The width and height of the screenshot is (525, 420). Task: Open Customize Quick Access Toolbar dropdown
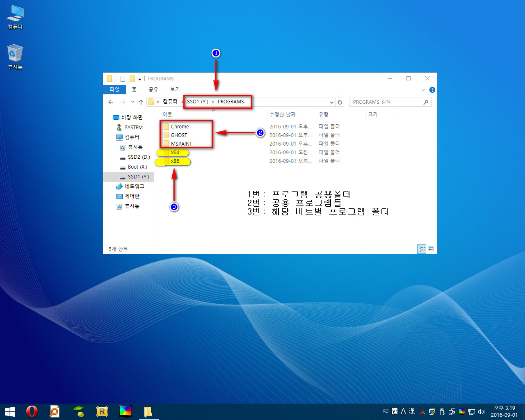(x=139, y=79)
